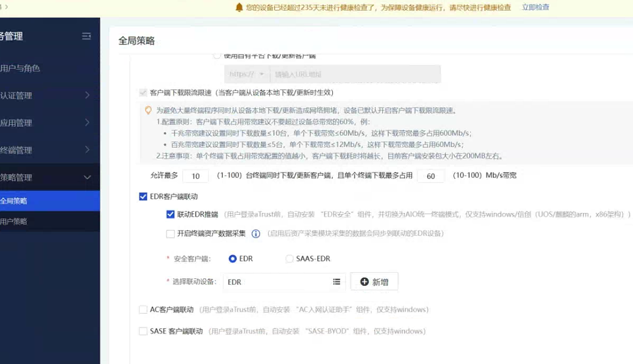The height and width of the screenshot is (364, 633).
Task: Click the list icon in the 选择联动设备 field
Action: point(336,282)
